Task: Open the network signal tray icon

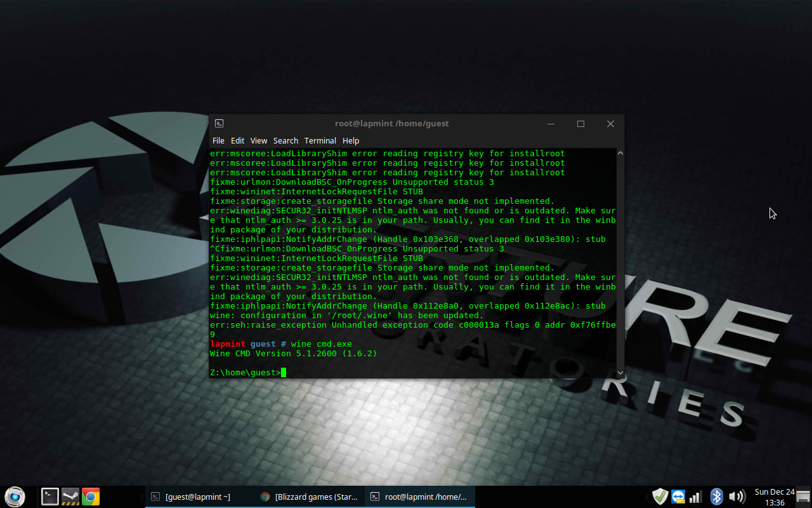Action: pos(695,497)
